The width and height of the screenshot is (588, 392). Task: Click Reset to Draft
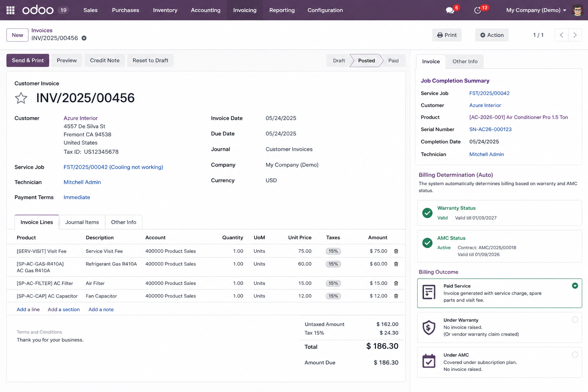pyautogui.click(x=150, y=60)
